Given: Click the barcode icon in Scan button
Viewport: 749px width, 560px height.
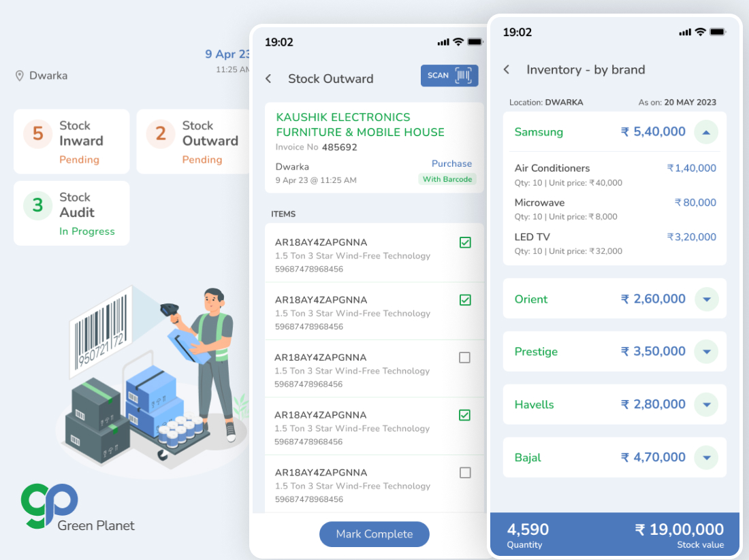Looking at the screenshot, I should 464,76.
